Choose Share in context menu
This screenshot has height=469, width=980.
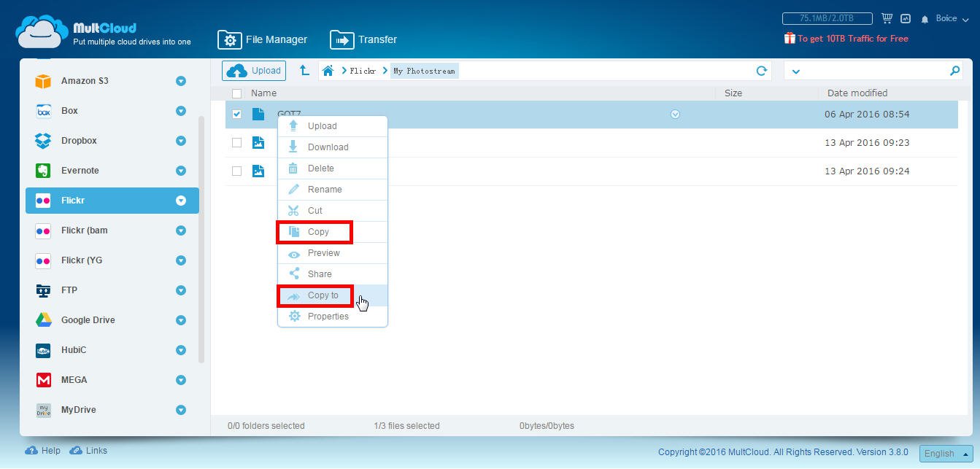pyautogui.click(x=333, y=274)
